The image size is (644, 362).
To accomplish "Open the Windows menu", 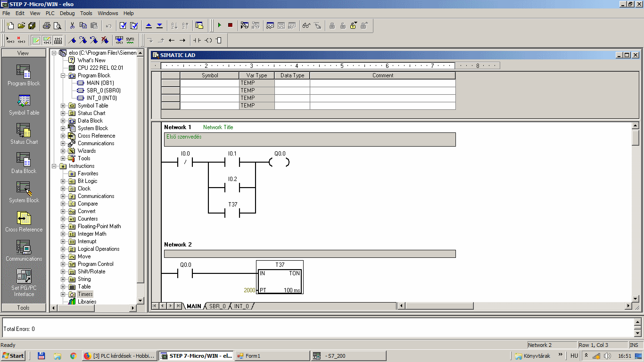I will pyautogui.click(x=108, y=13).
